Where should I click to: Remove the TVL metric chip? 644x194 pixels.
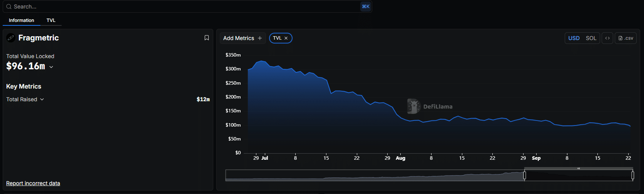286,38
